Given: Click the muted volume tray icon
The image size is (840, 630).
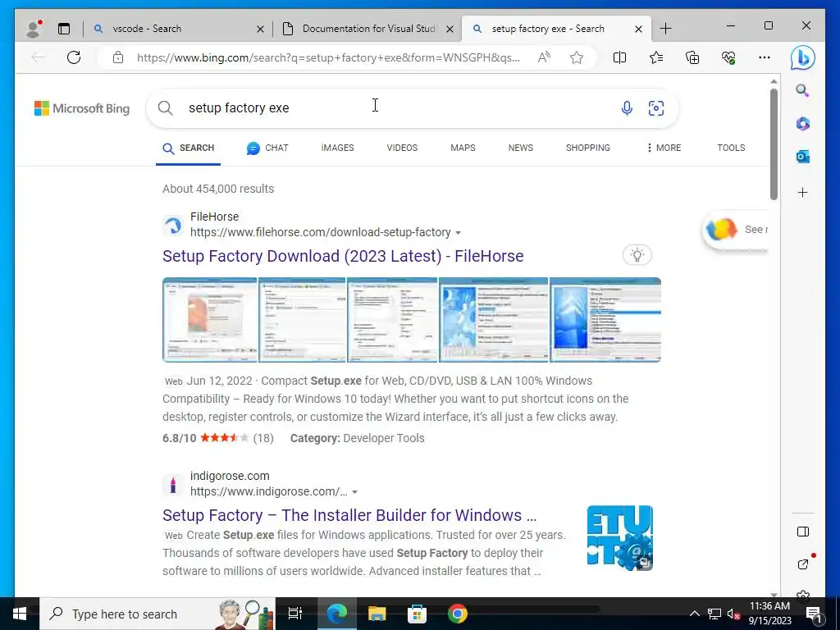Looking at the screenshot, I should [x=733, y=614].
